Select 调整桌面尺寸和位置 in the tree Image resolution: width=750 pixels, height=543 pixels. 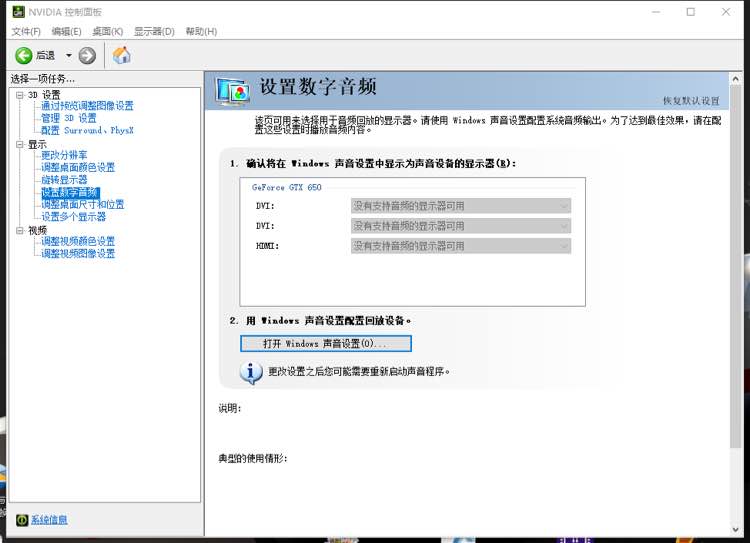[x=82, y=204]
